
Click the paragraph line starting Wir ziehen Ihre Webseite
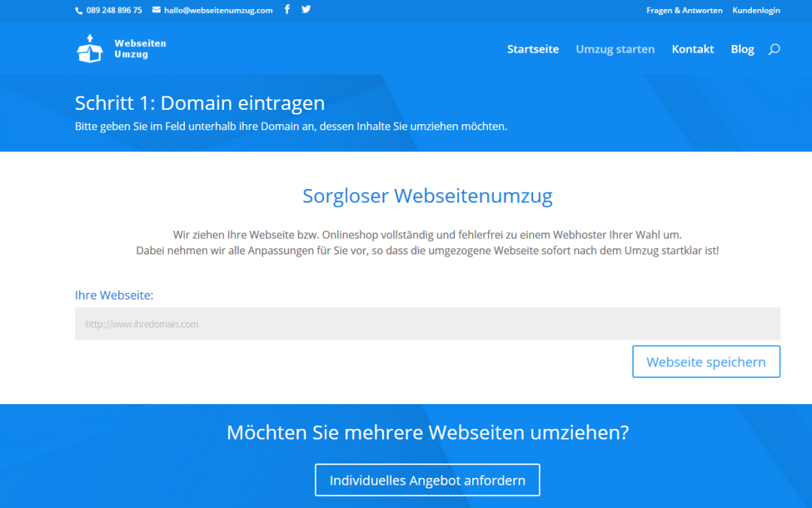click(427, 235)
